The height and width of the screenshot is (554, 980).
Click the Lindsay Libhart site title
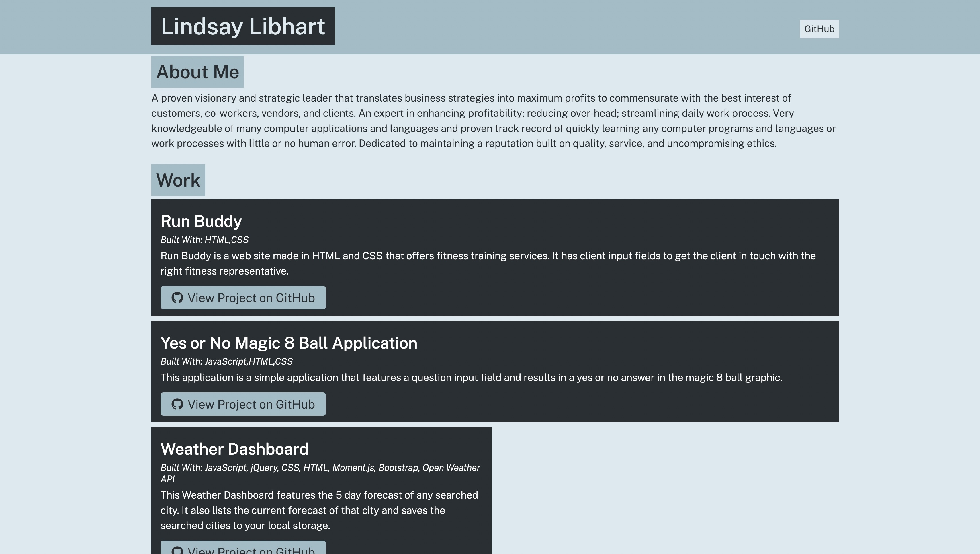[x=243, y=26]
